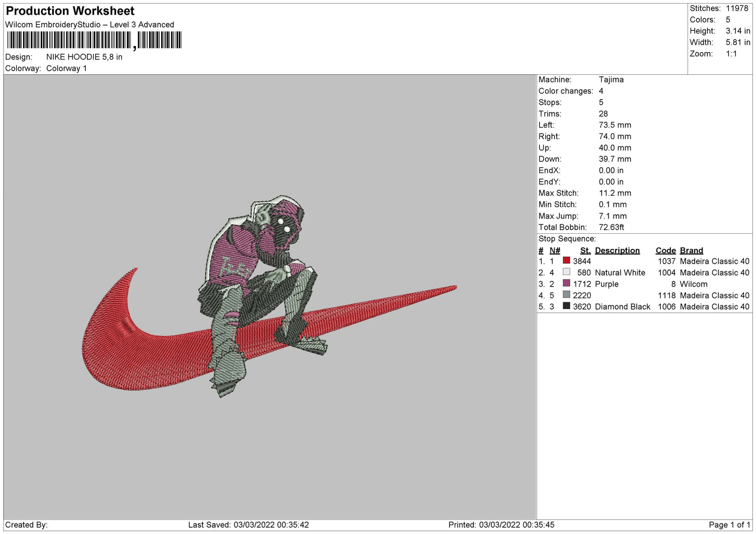Viewport: 756px width, 534px height.
Task: Click the barcode under the Wilcom title
Action: [94, 40]
